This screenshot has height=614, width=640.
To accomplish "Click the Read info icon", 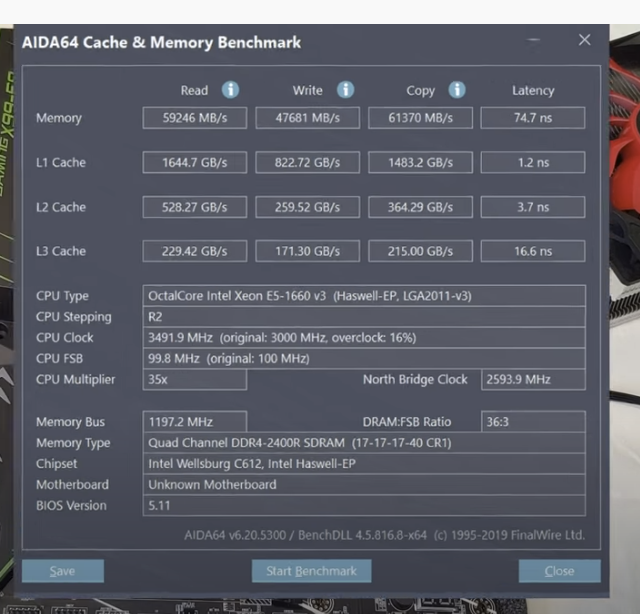I will [230, 90].
